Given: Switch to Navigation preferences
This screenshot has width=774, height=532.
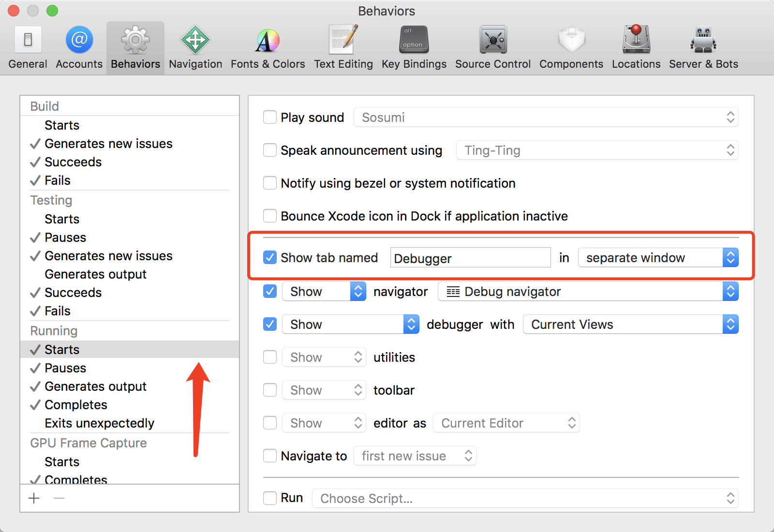Looking at the screenshot, I should click(x=195, y=47).
